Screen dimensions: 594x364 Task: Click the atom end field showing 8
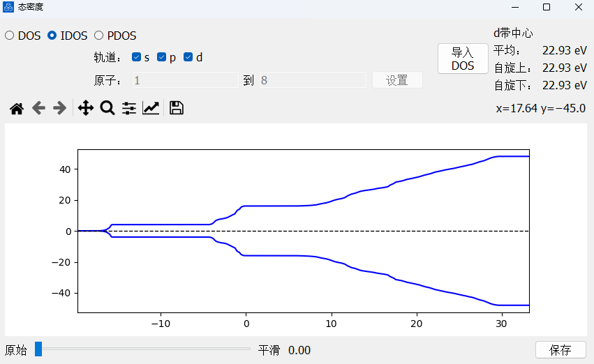(313, 80)
